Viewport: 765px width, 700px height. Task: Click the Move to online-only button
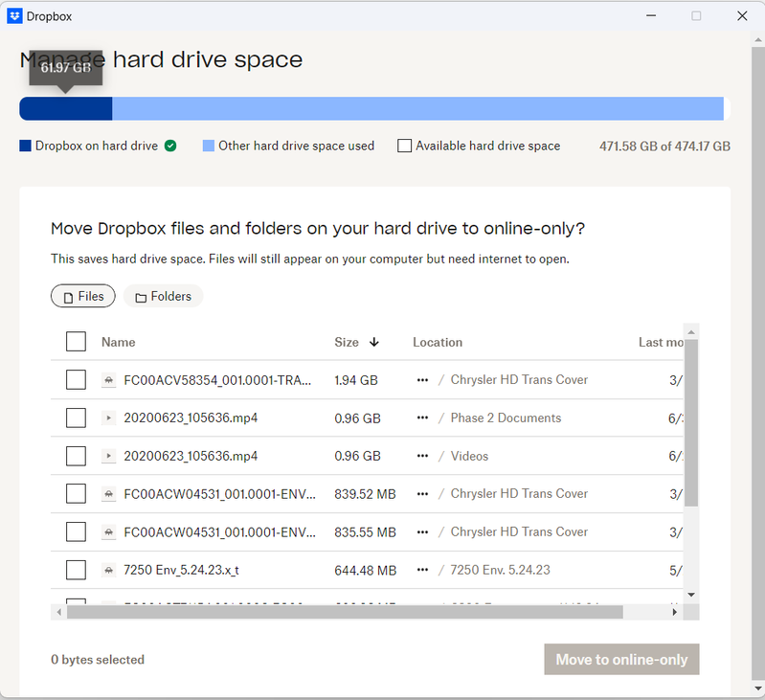(621, 660)
